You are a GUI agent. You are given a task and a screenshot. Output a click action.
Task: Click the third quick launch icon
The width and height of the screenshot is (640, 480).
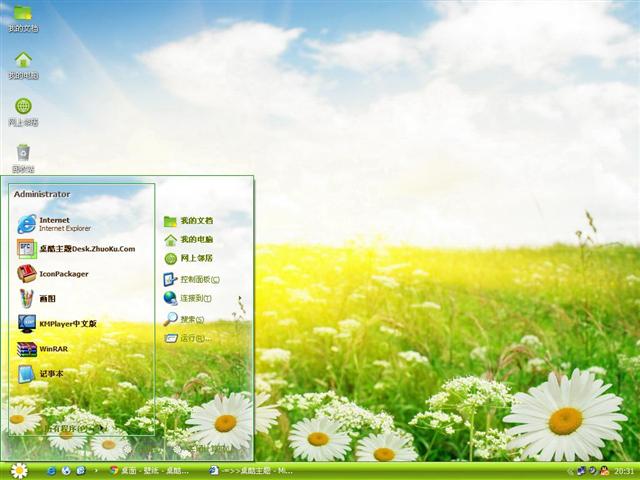coord(81,471)
